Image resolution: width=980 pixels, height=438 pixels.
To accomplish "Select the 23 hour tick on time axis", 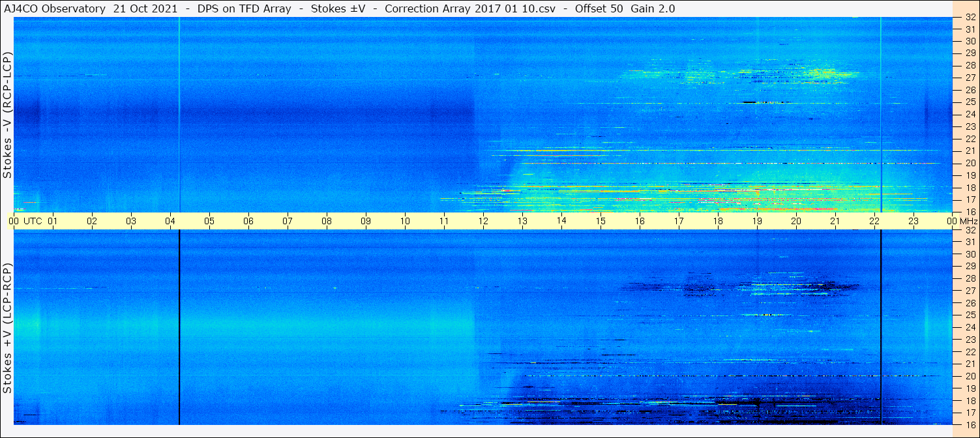I will [913, 222].
